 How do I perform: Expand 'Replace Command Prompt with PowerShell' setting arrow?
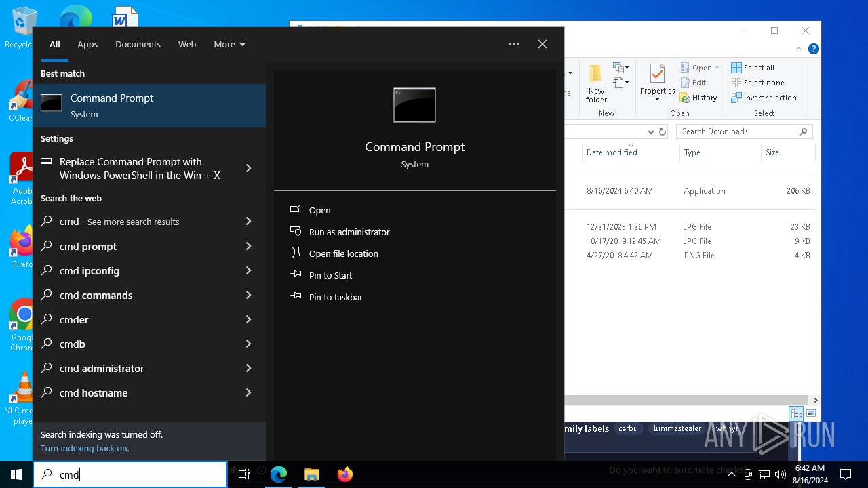click(x=248, y=168)
